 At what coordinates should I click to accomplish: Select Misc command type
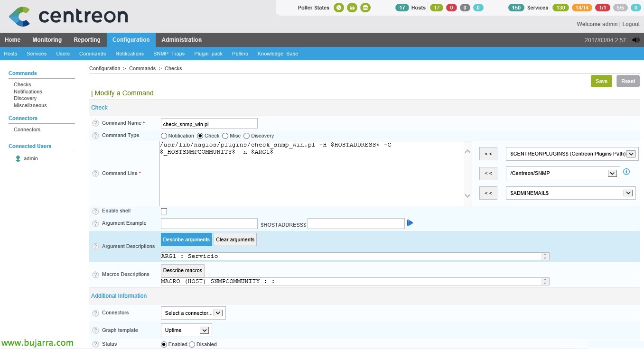pyautogui.click(x=225, y=136)
